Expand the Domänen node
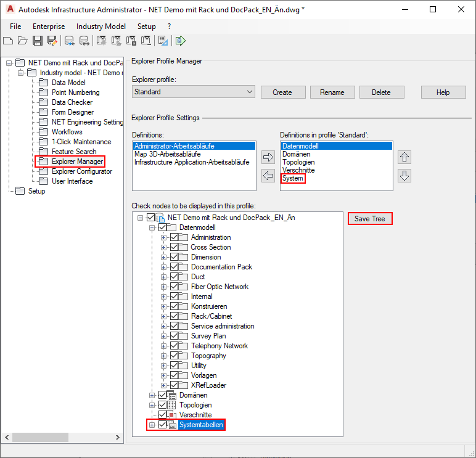476x458 pixels. click(152, 396)
